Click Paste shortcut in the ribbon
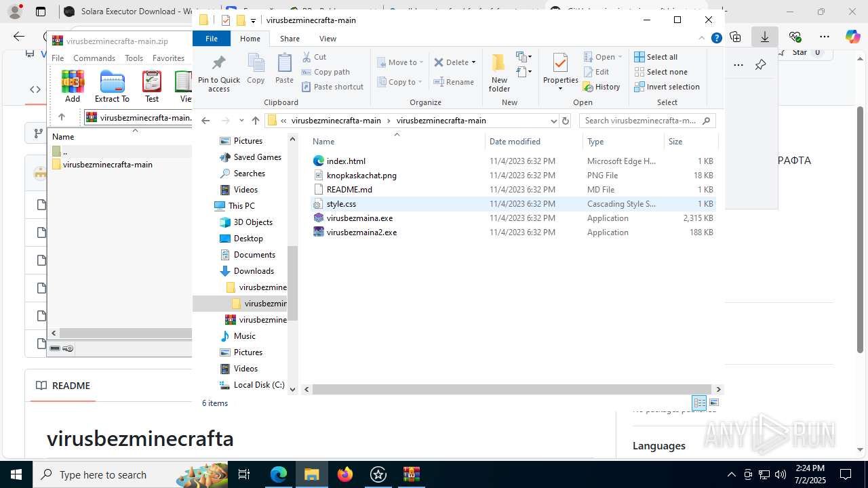The height and width of the screenshot is (488, 868). pos(332,87)
